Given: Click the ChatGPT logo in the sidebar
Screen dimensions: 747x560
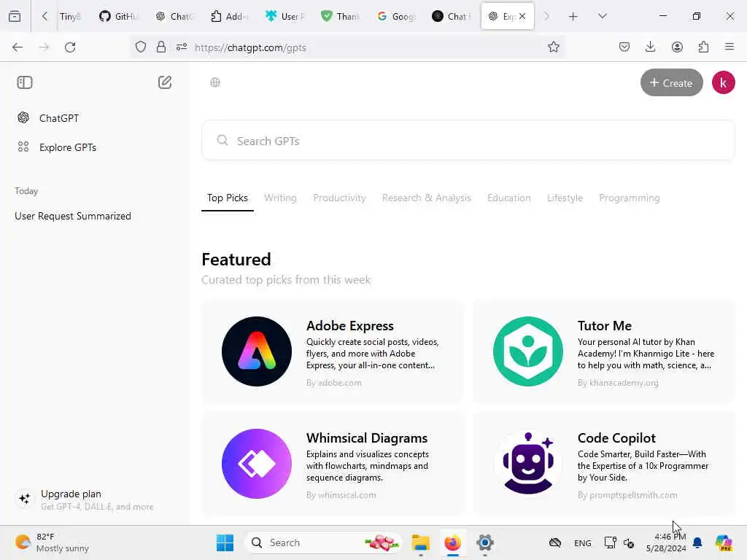Looking at the screenshot, I should (23, 117).
